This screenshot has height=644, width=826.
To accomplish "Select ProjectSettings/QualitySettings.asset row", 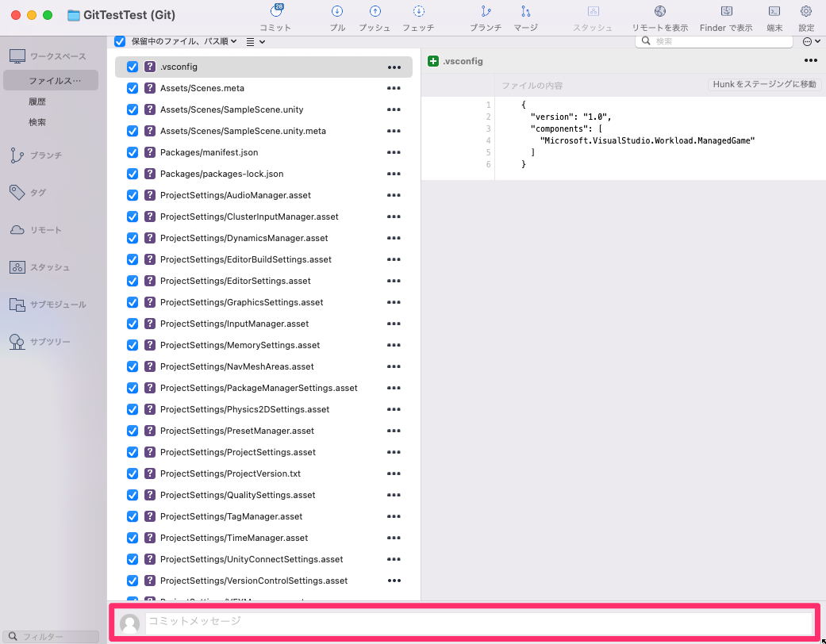I will tap(263, 495).
